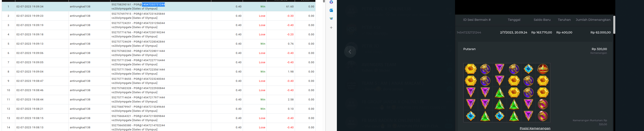Click the Win status in row 1
644x131 pixels.
[x=263, y=6]
